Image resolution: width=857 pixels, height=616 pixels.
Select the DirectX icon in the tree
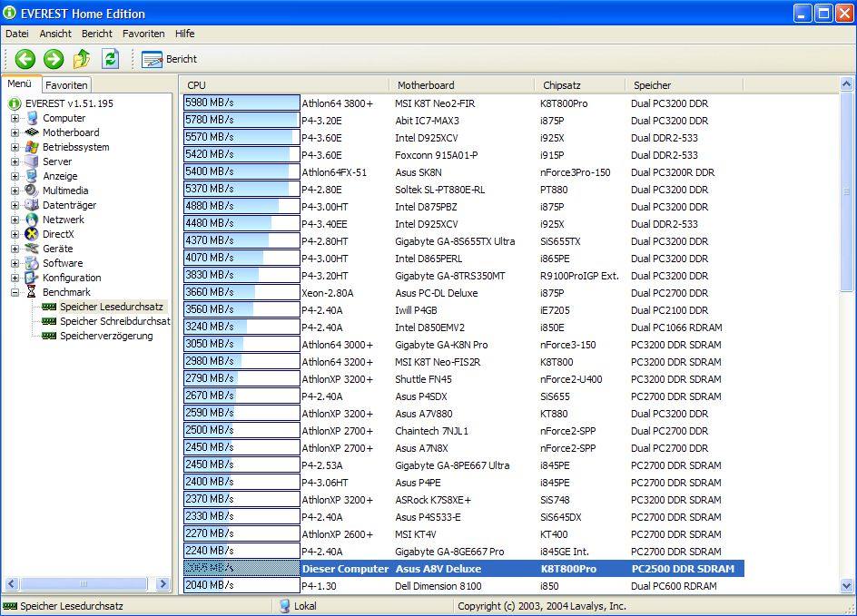pos(33,234)
